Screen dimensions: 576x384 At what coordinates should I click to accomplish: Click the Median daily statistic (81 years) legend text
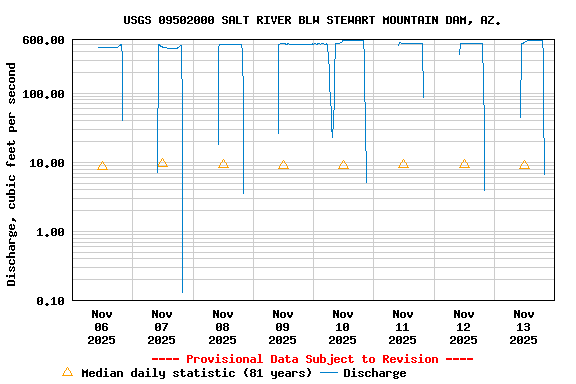click(197, 373)
